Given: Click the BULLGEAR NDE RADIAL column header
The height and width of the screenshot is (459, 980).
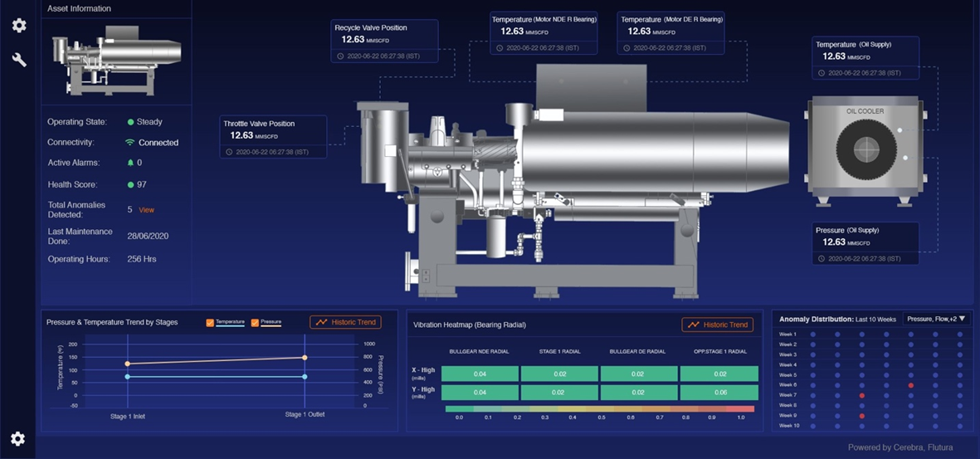Looking at the screenshot, I should coord(480,351).
